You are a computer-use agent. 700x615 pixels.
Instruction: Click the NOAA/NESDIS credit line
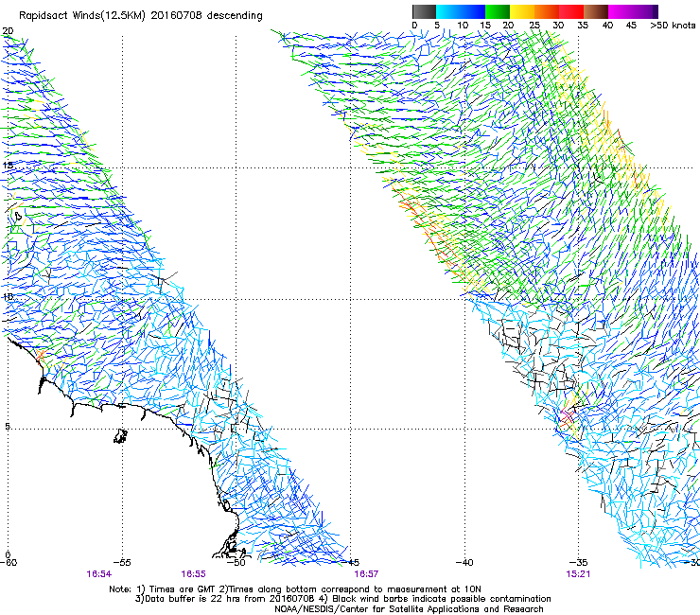coord(409,609)
